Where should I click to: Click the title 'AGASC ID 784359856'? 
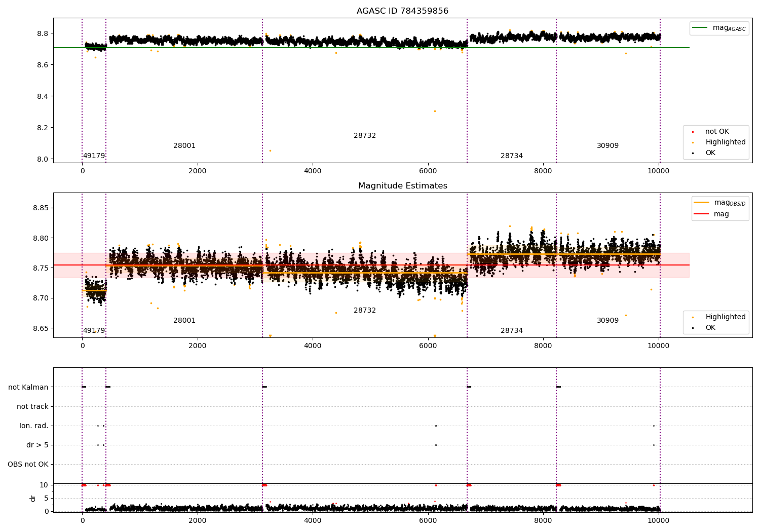(x=402, y=11)
